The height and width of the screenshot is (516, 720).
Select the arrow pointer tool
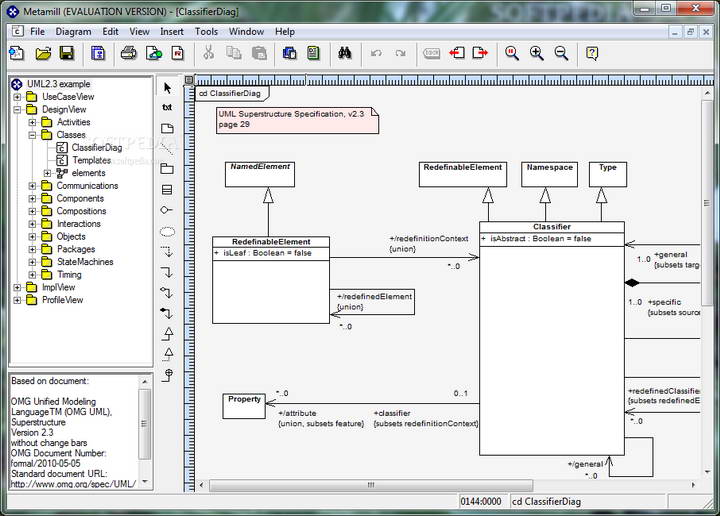pos(168,88)
